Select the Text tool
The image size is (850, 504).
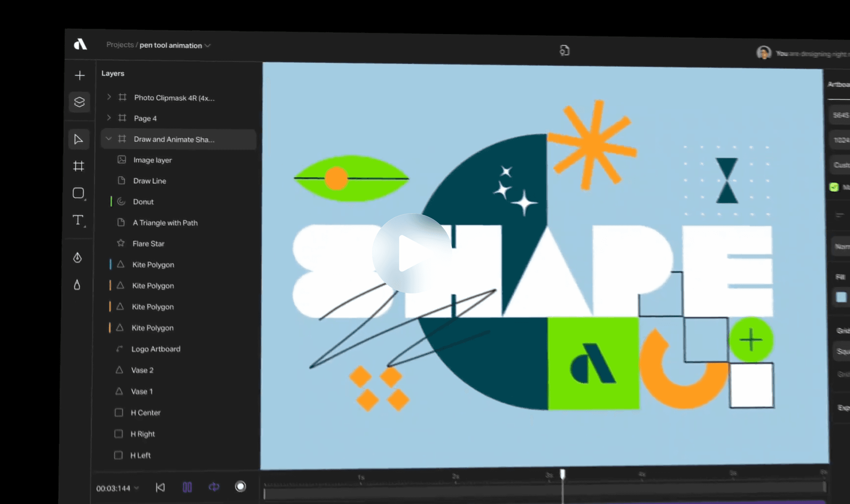click(x=78, y=220)
